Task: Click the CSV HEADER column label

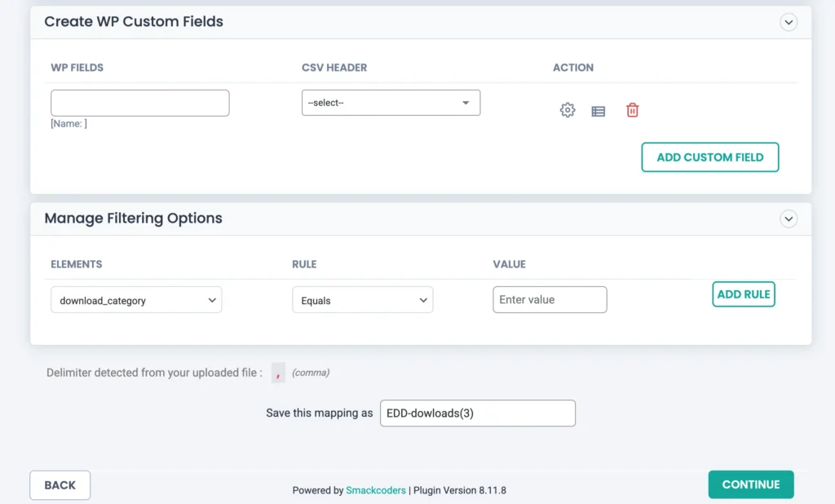Action: click(334, 68)
